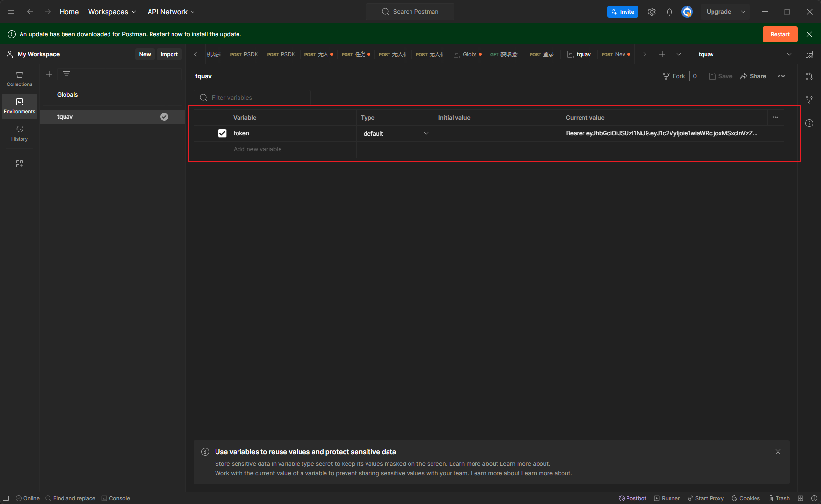
Task: Open Trash from status bar
Action: click(x=779, y=498)
